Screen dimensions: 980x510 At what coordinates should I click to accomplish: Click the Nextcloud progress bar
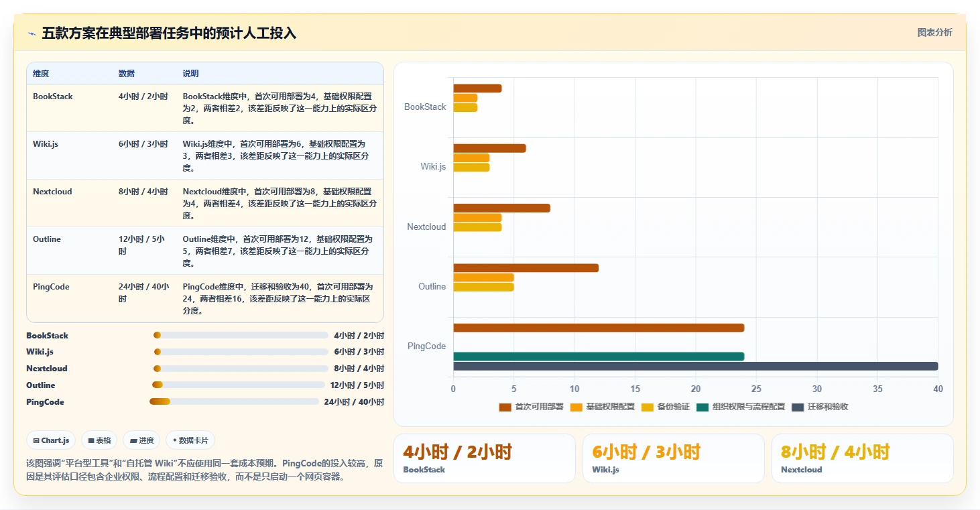click(241, 368)
